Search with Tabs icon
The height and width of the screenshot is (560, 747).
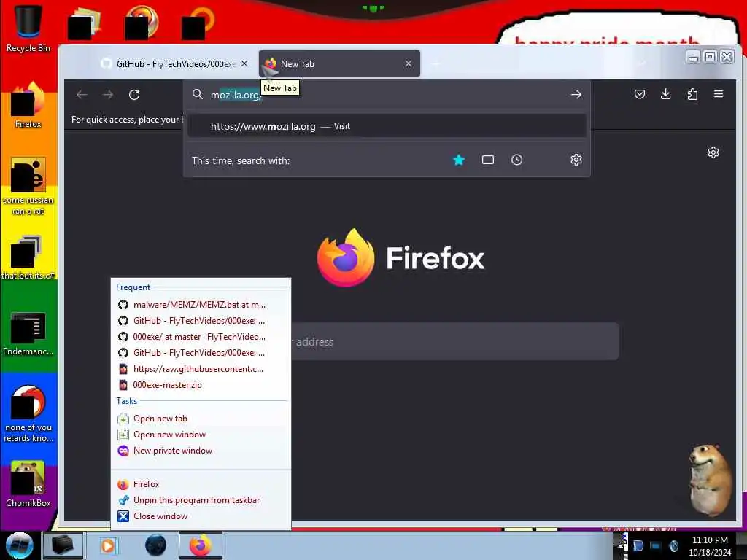[488, 160]
